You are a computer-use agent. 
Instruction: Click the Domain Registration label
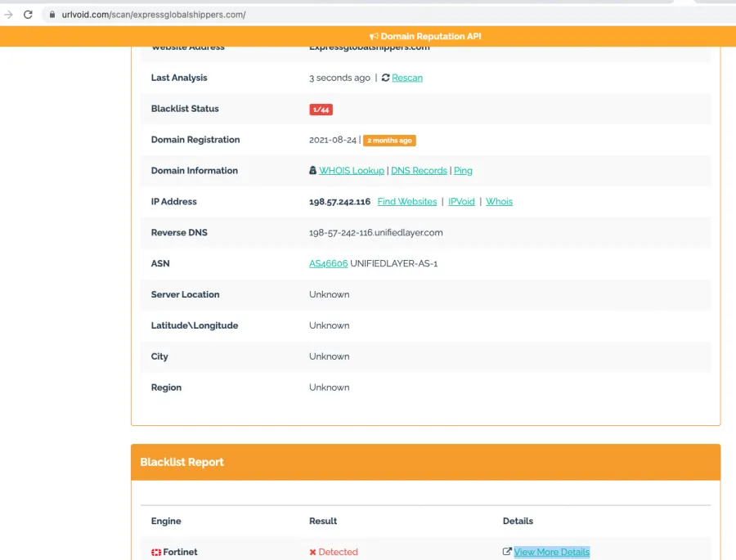[195, 140]
